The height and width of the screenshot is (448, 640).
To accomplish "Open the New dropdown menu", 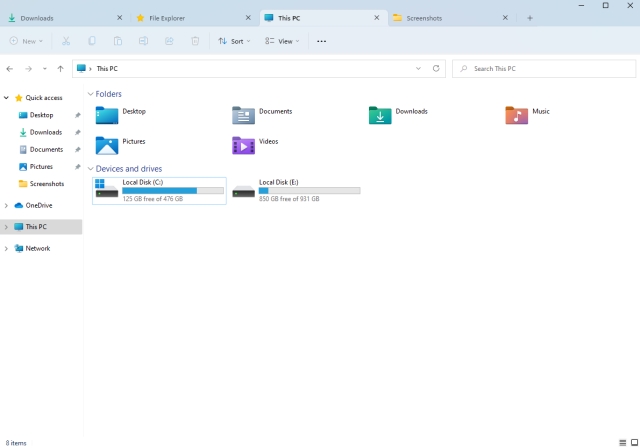I will click(26, 41).
